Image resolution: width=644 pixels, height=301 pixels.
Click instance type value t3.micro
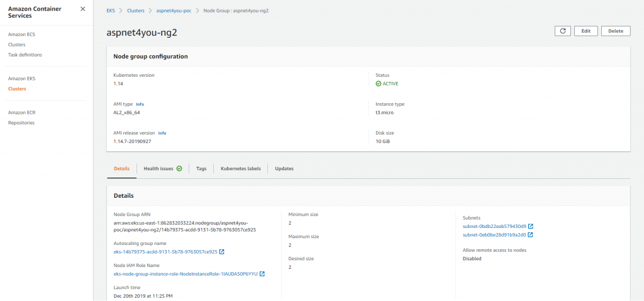coord(385,112)
